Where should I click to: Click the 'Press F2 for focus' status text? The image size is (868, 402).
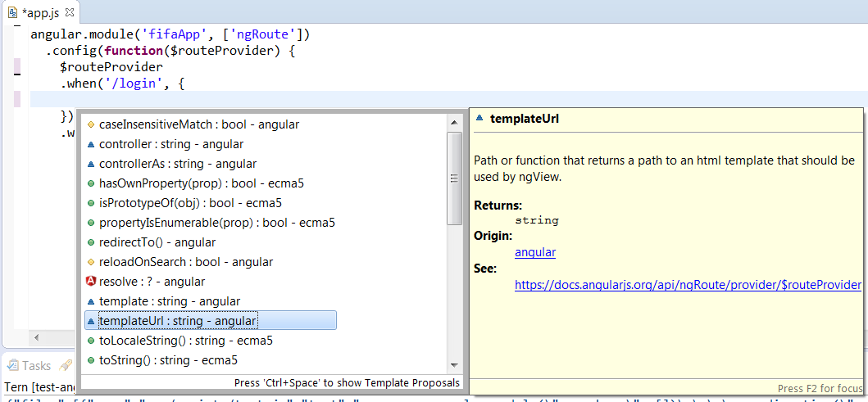(820, 388)
